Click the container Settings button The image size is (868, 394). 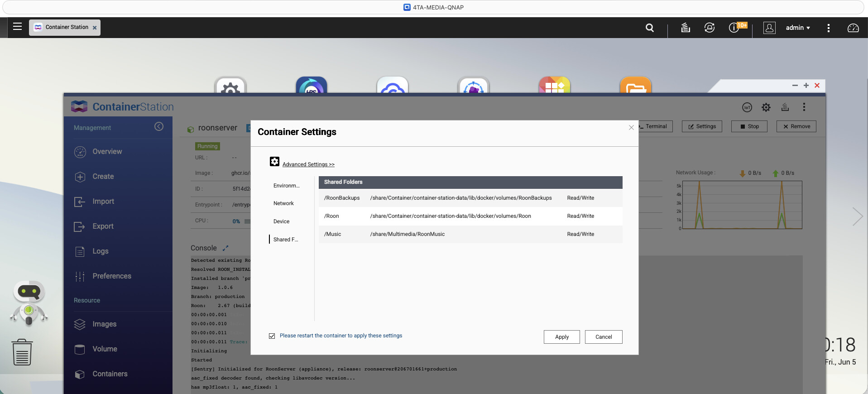702,126
